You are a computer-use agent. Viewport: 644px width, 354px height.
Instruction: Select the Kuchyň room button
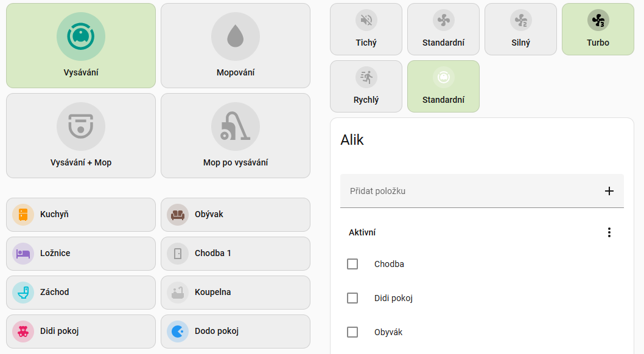tap(81, 215)
